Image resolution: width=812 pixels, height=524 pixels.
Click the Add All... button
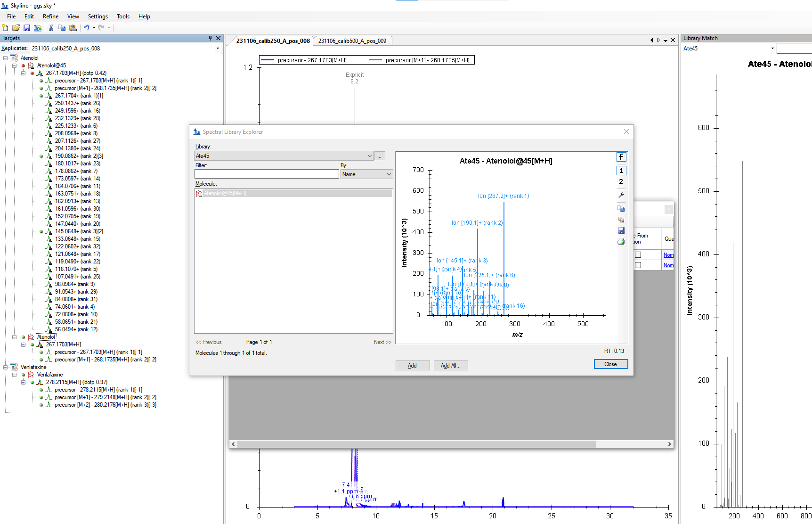tap(450, 366)
